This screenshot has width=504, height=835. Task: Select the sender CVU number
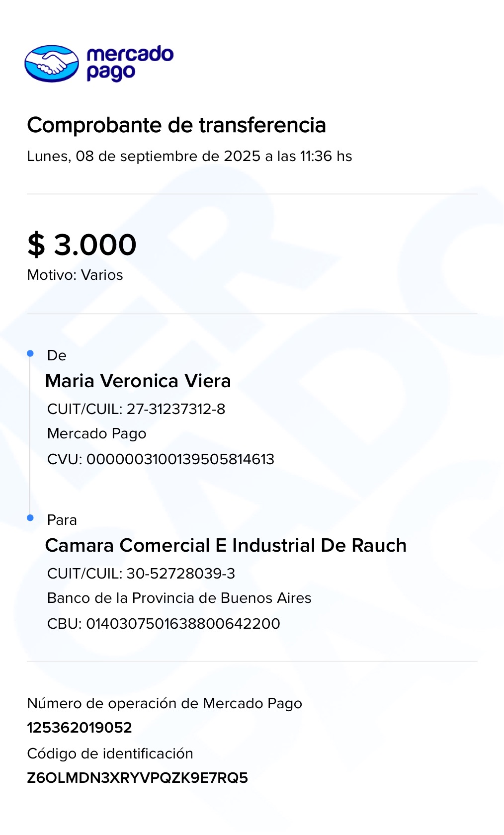(180, 459)
